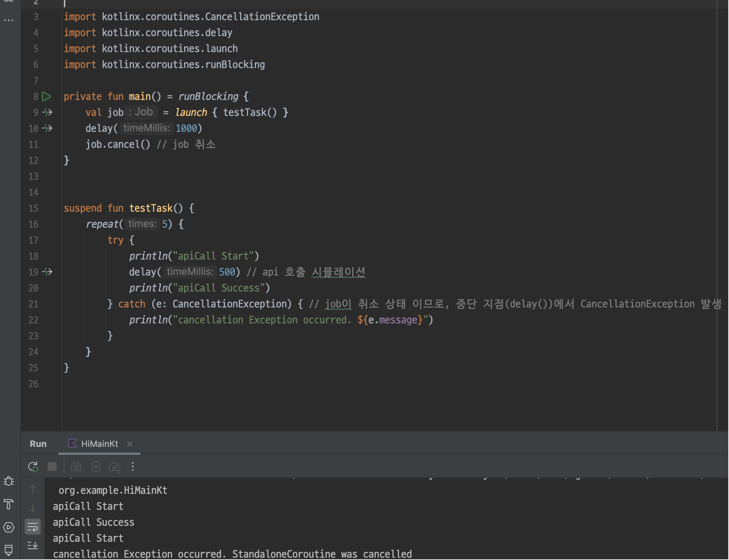Viewport: 729px width, 560px height.
Task: Click CancellationException in the catch clause
Action: point(230,304)
